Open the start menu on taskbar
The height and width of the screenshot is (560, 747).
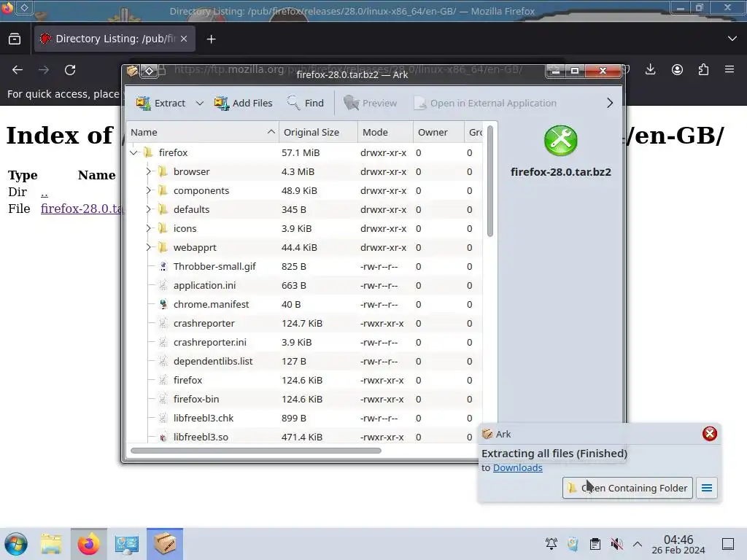pyautogui.click(x=16, y=544)
